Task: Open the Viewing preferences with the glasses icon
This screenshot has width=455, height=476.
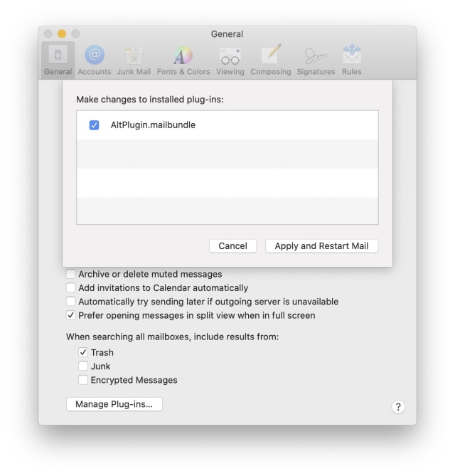Action: point(230,60)
